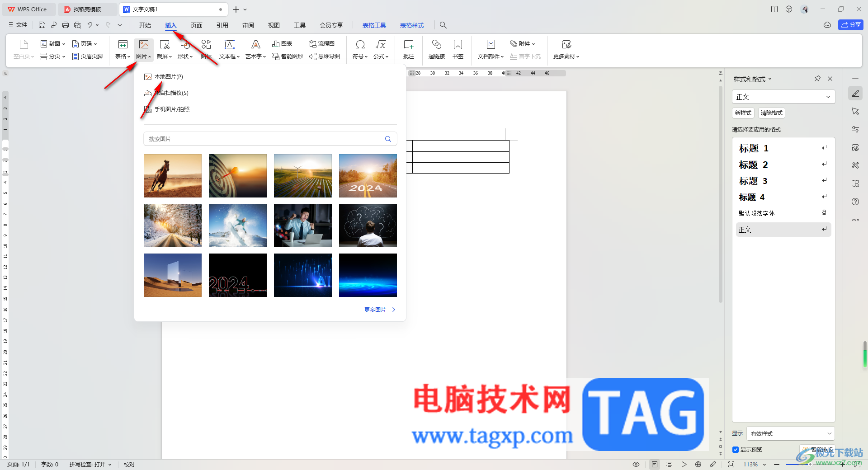Insert a Mind Map (思维导图)
Screen dimensions: 868x470
(x=325, y=56)
